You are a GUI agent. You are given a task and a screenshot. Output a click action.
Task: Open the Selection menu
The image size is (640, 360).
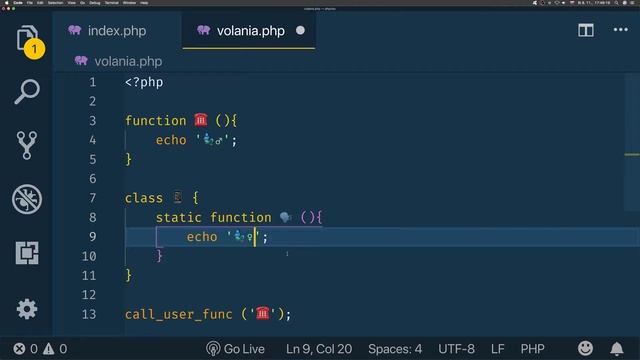click(x=55, y=2)
